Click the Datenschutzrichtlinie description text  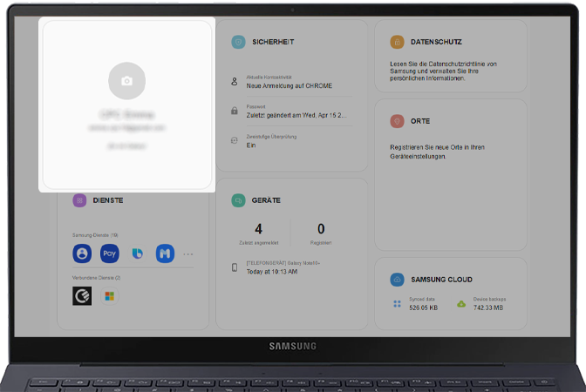pos(443,71)
